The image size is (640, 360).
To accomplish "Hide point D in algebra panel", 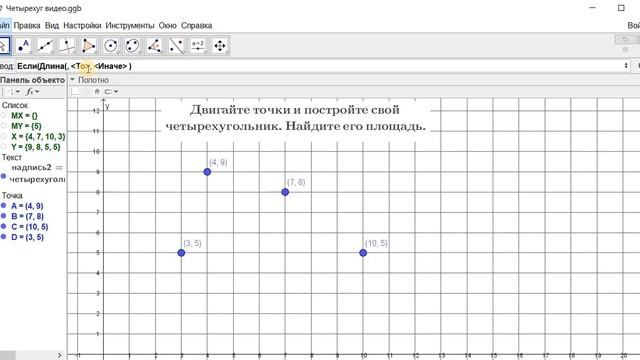I will (3, 237).
